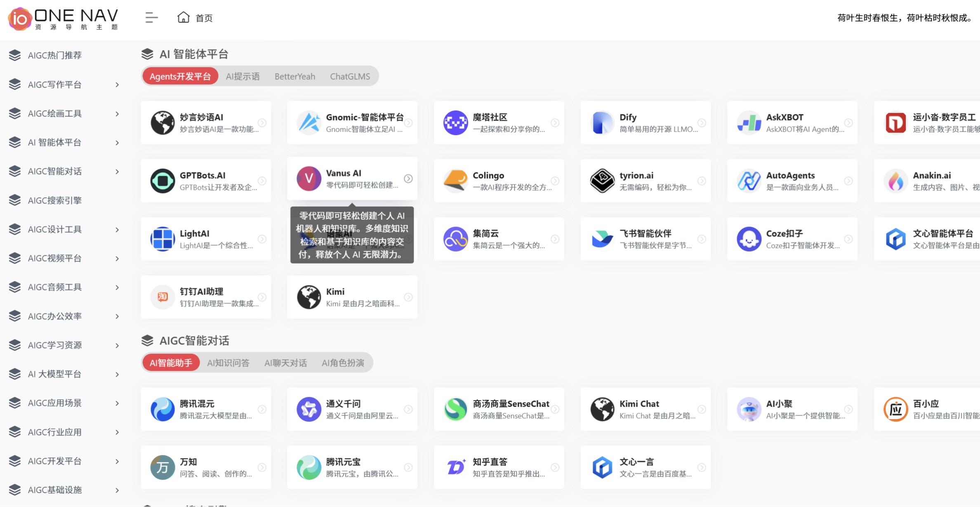Expand AIGC办公效率 sidebar chevron

117,316
